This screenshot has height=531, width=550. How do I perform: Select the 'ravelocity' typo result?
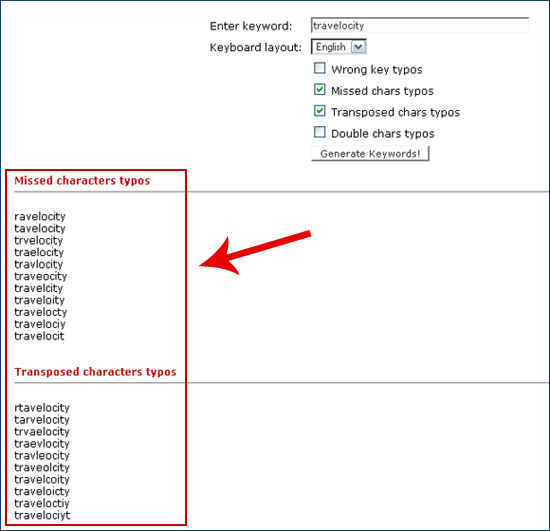click(x=40, y=216)
